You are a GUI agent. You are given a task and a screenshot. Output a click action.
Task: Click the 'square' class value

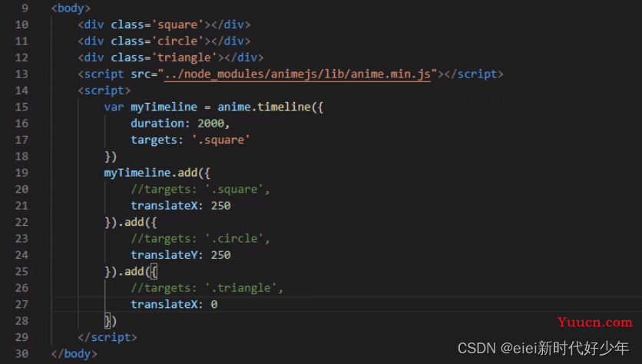(x=177, y=25)
